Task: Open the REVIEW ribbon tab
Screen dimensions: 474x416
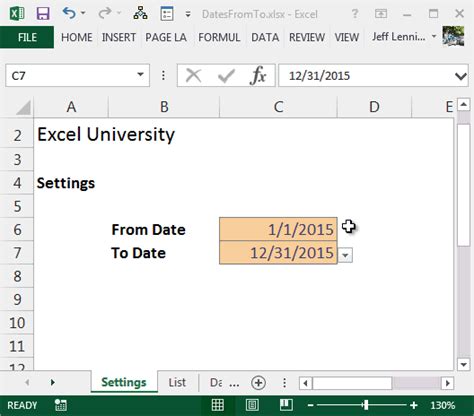Action: coord(307,37)
